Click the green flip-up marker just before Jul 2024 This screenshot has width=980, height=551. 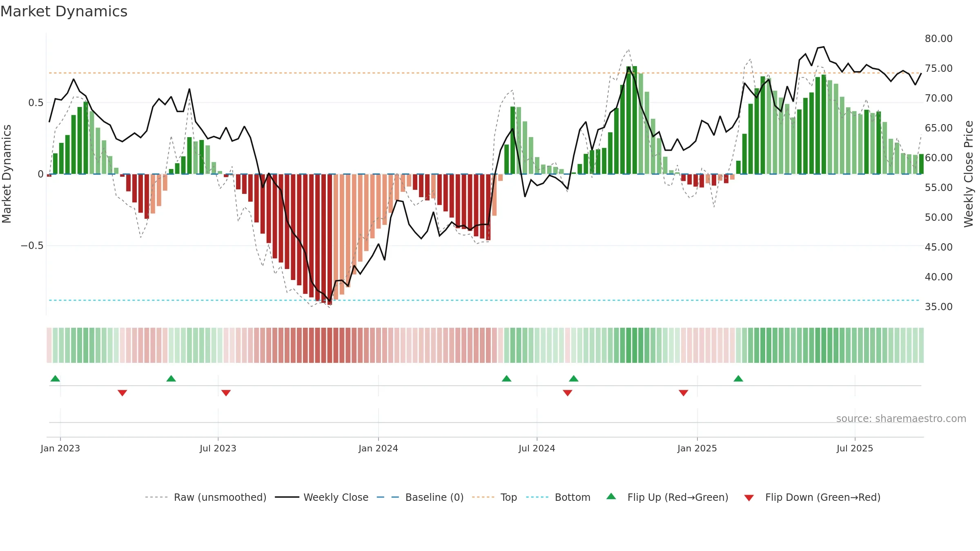click(506, 378)
